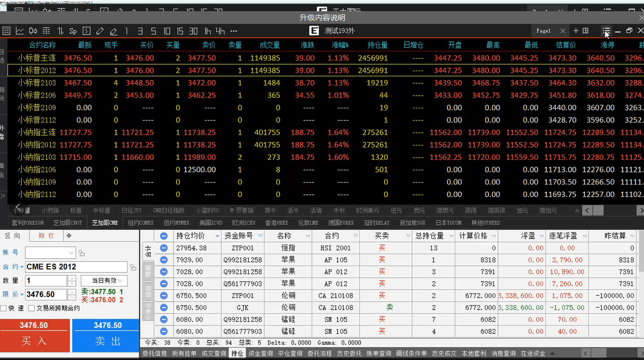Set chart period to 1 minute

127,31
